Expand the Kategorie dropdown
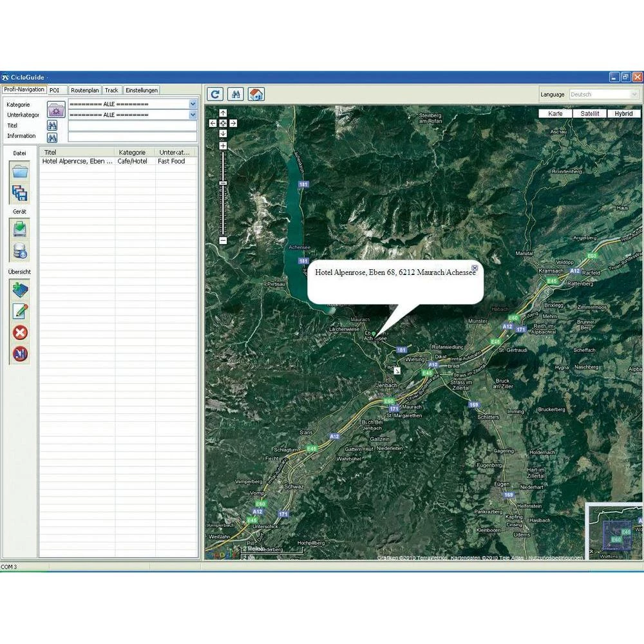 tap(193, 104)
